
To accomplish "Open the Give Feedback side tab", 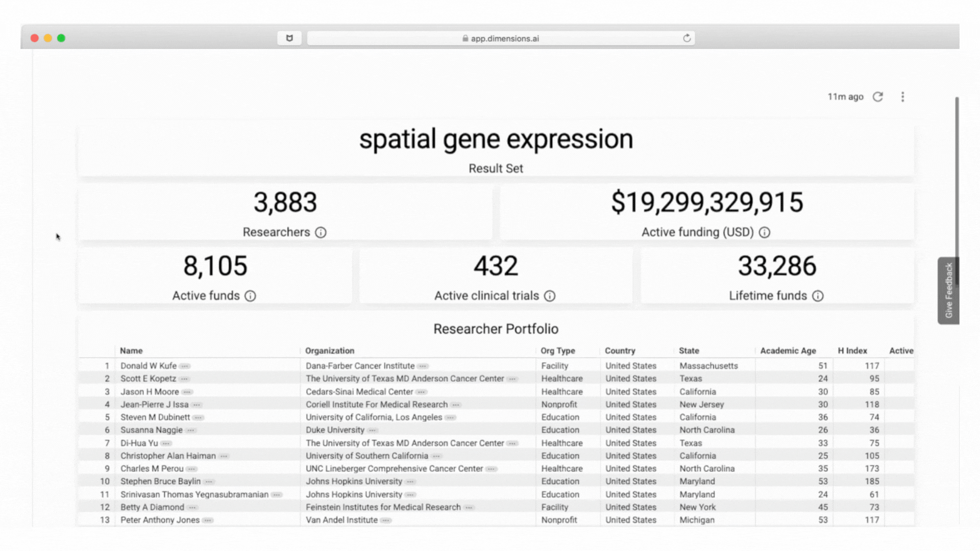I will (948, 290).
